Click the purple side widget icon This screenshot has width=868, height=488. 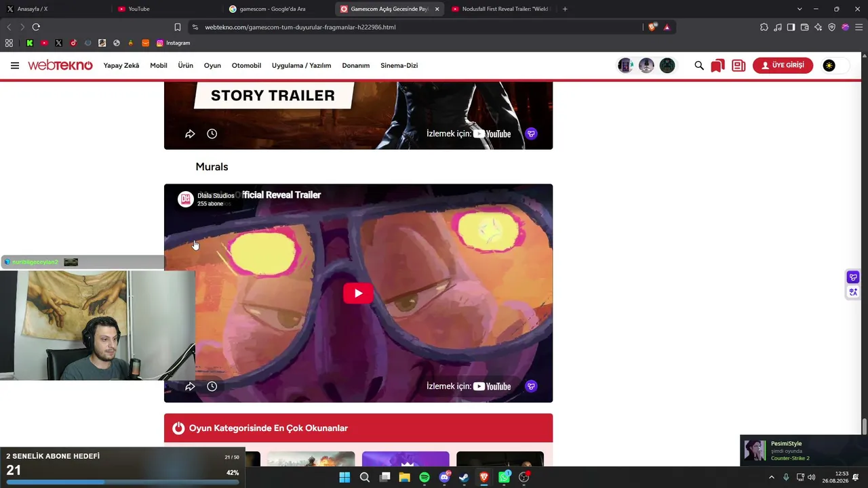pos(853,277)
